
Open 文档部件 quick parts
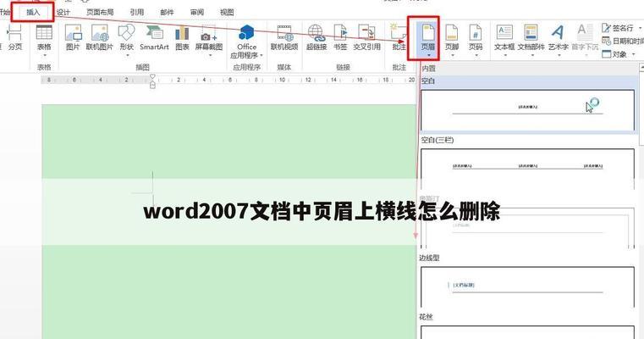pyautogui.click(x=531, y=40)
